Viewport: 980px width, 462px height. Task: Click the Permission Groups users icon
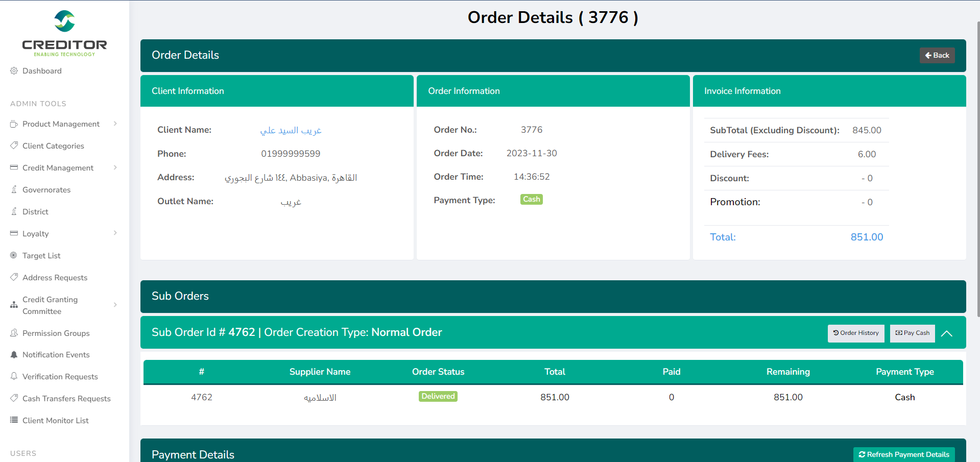coord(14,333)
